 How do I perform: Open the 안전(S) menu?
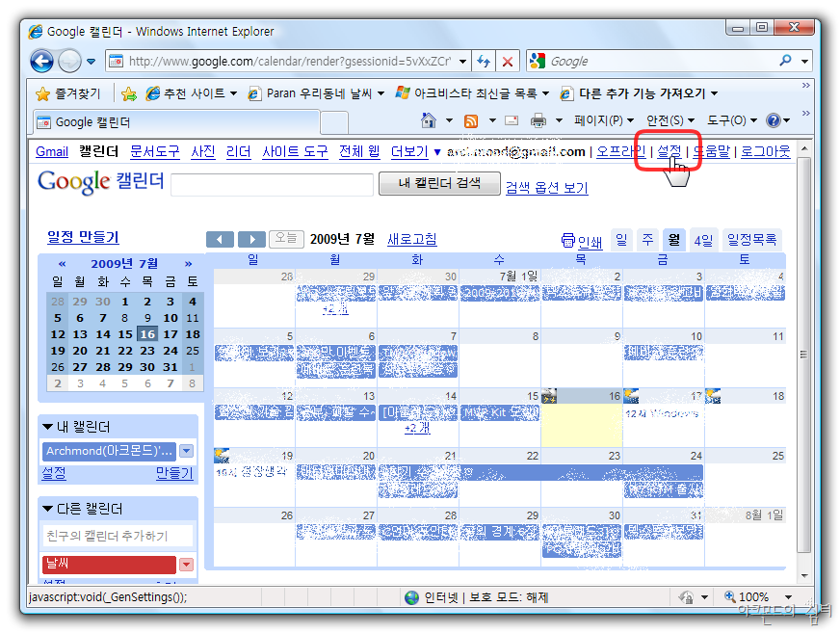pyautogui.click(x=670, y=120)
